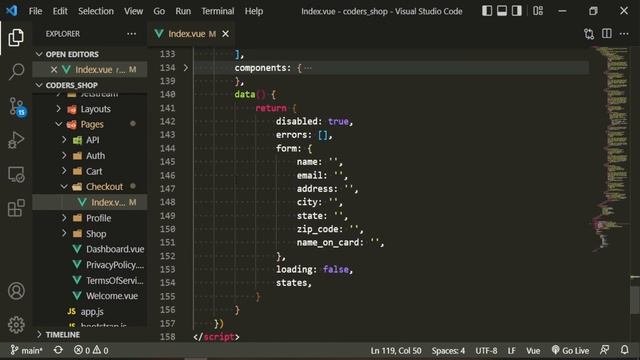Image resolution: width=640 pixels, height=360 pixels.
Task: Open the Selection menu
Action: pos(96,11)
